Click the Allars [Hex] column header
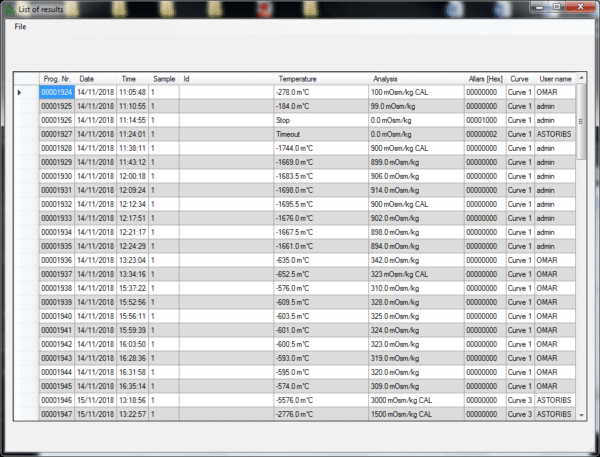Image resolution: width=600 pixels, height=457 pixels. (484, 78)
